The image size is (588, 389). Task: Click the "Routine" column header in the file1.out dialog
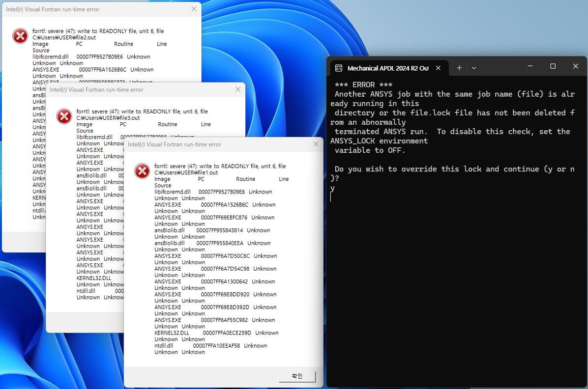[246, 179]
